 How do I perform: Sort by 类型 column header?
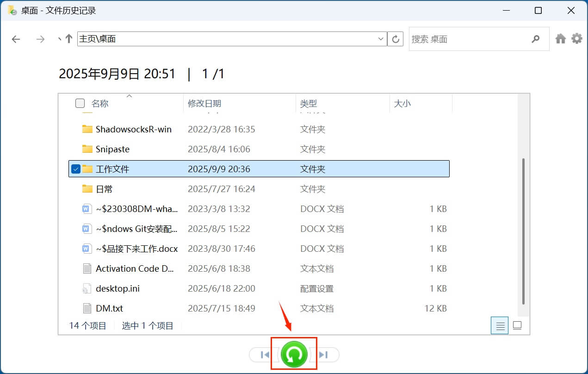tap(309, 104)
